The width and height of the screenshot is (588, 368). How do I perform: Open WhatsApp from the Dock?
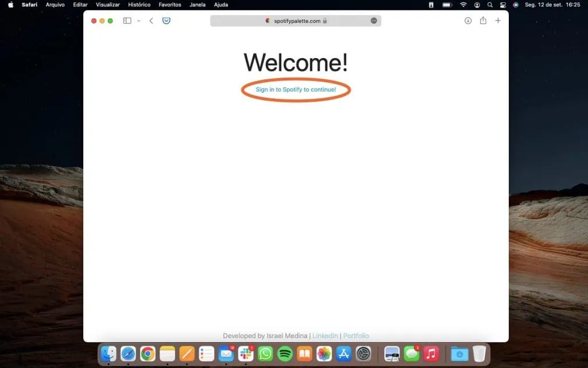click(265, 354)
